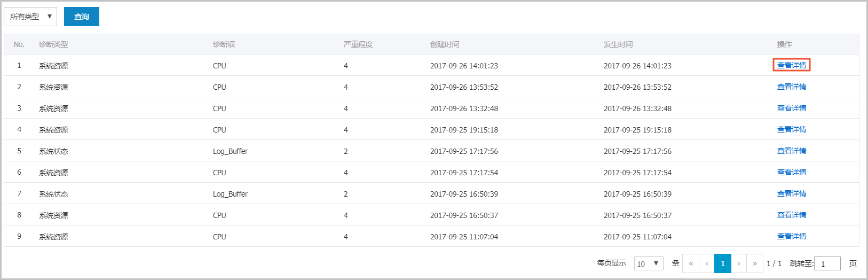Screen dimensions: 868x280
Task: Select page 1 in pagination
Action: (723, 263)
